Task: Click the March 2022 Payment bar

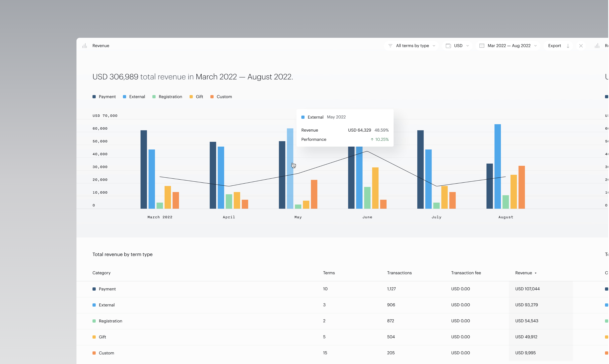Action: pos(144,170)
